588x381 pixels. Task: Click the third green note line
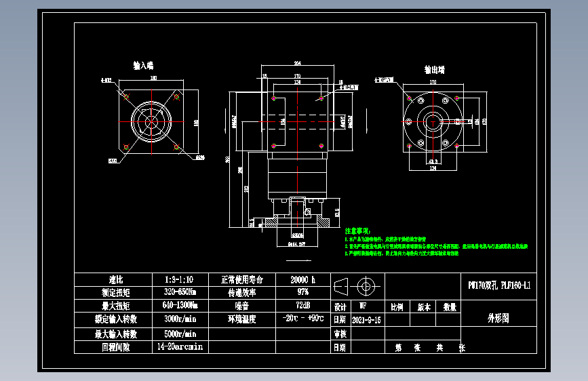[401, 253]
